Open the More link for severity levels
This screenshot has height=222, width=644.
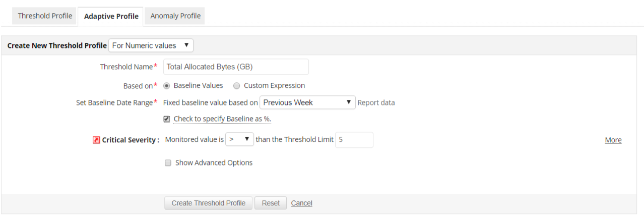(613, 140)
